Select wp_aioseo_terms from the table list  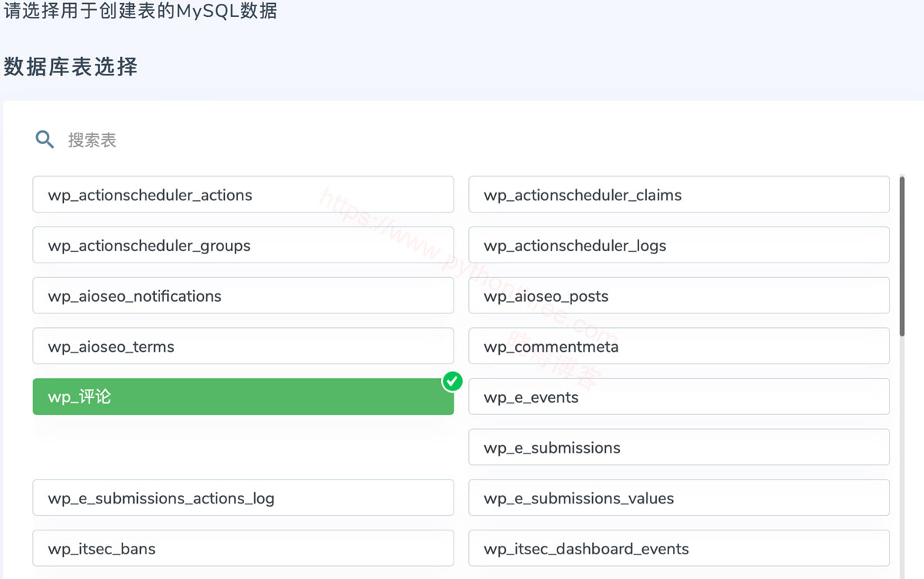pos(243,346)
